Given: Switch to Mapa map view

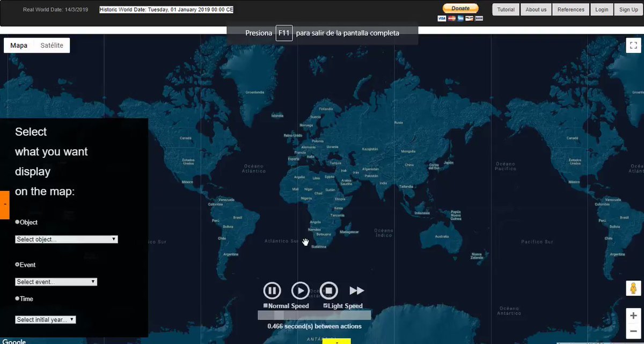Looking at the screenshot, I should pos(19,46).
